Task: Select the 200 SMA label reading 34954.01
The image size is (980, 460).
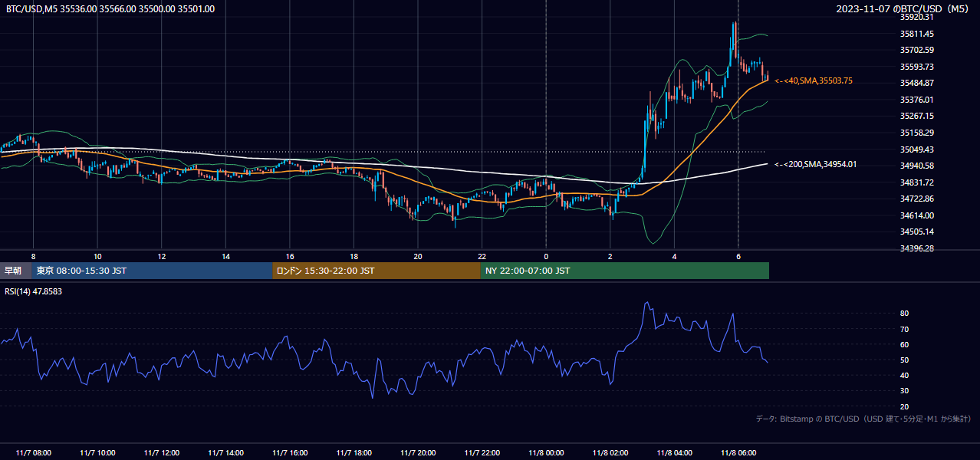Action: pos(816,164)
